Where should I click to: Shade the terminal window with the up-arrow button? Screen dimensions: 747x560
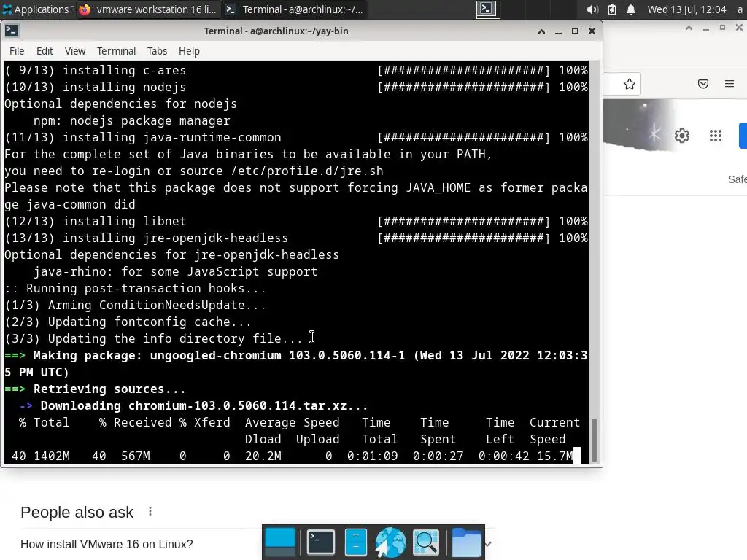(542, 31)
